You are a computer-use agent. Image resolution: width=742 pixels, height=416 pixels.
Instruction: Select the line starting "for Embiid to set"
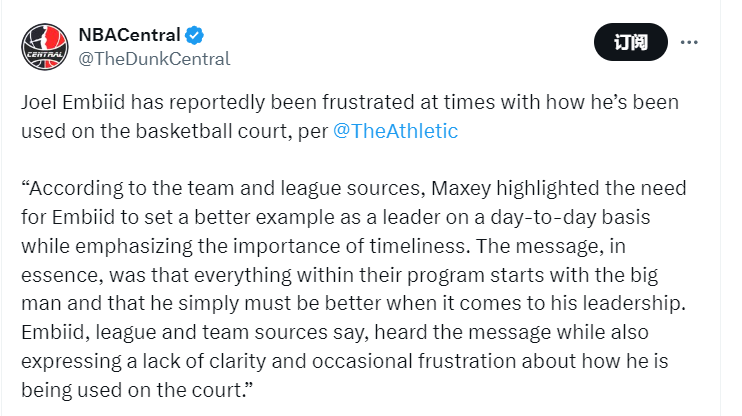click(x=336, y=217)
